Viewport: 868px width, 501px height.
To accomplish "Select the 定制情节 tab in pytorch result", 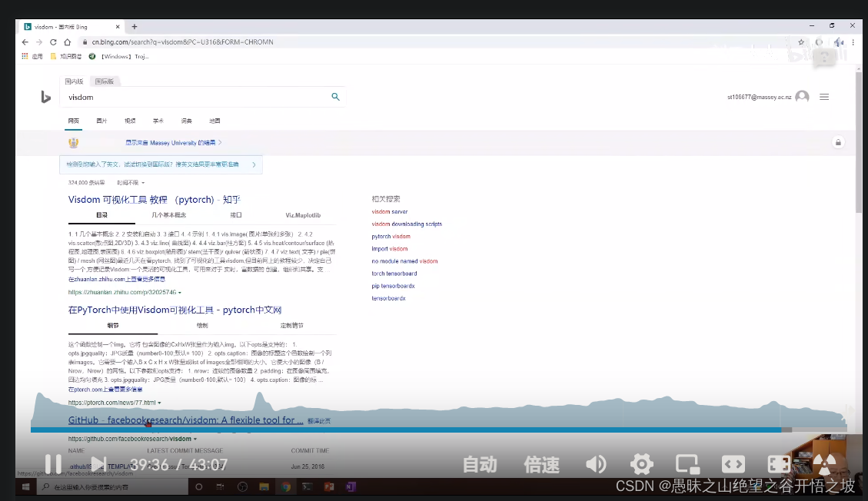I will (291, 326).
